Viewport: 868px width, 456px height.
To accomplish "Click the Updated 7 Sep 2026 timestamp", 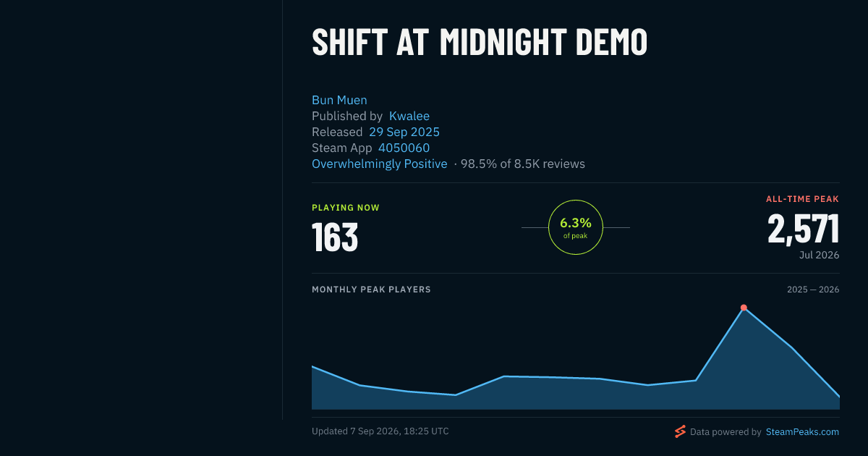I will point(380,431).
